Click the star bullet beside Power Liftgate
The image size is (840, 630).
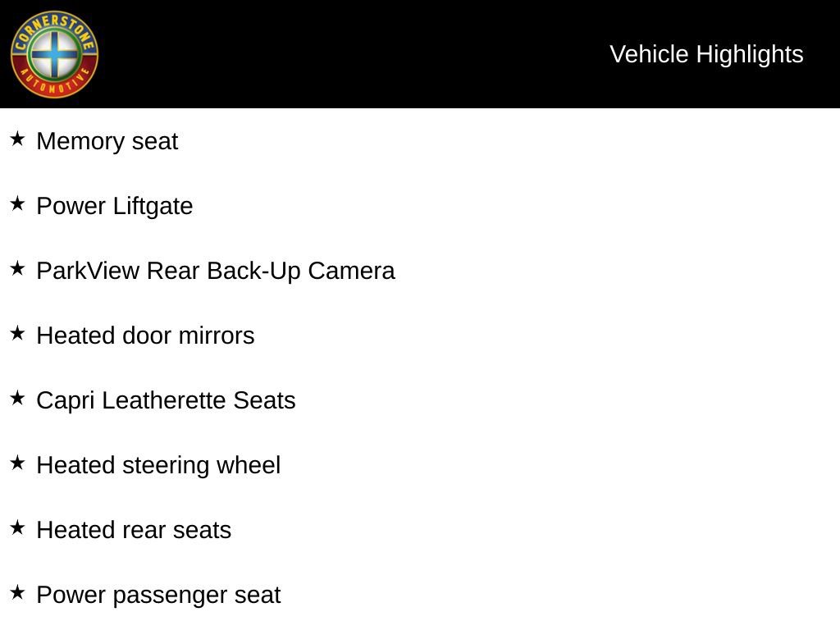17,204
